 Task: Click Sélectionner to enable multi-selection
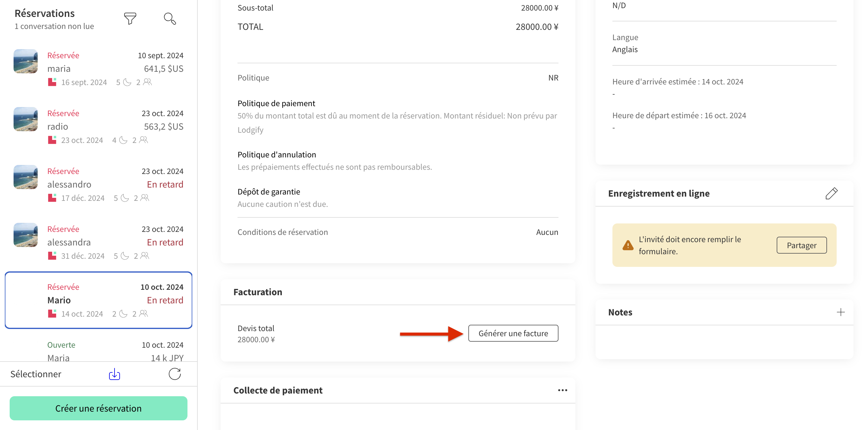coord(36,374)
